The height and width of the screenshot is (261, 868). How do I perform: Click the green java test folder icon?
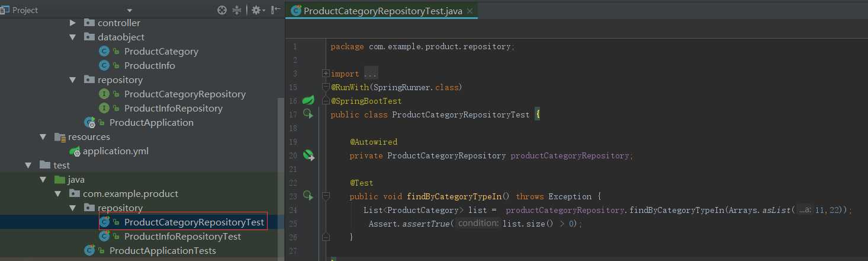(60, 179)
